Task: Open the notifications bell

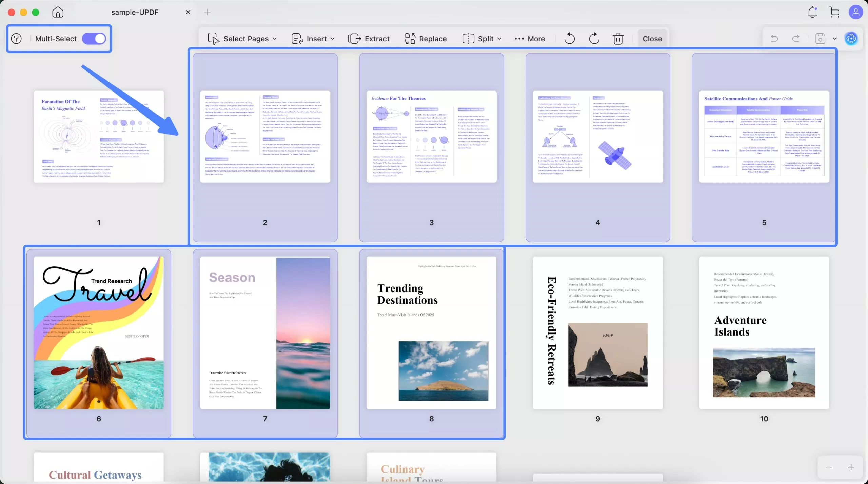Action: pyautogui.click(x=812, y=12)
